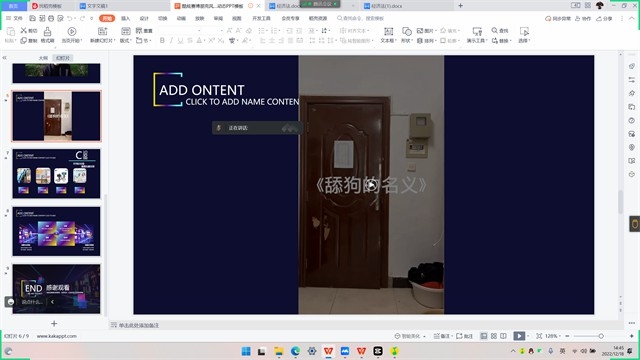Switch to slide sorter view
The height and width of the screenshot is (360, 640).
(493, 336)
